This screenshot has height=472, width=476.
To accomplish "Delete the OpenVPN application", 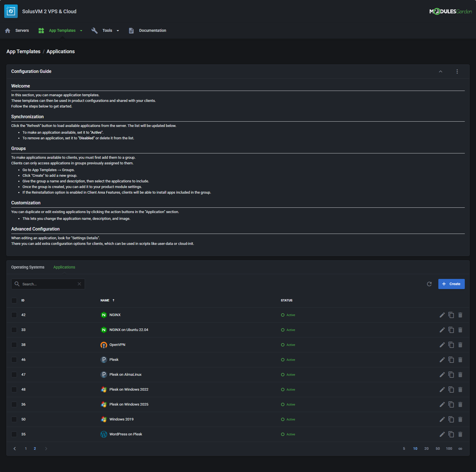I will point(460,345).
